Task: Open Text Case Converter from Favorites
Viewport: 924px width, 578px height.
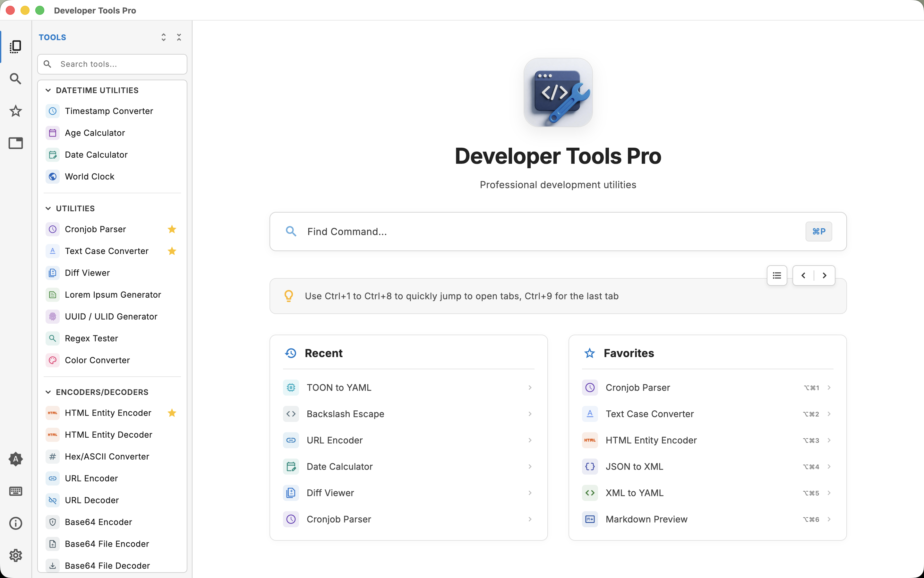Action: [x=707, y=414]
